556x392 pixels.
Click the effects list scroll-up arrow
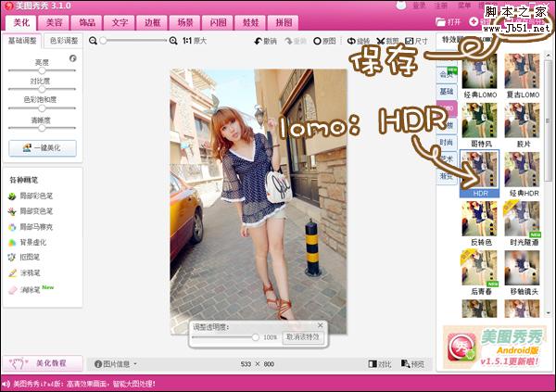click(x=548, y=56)
